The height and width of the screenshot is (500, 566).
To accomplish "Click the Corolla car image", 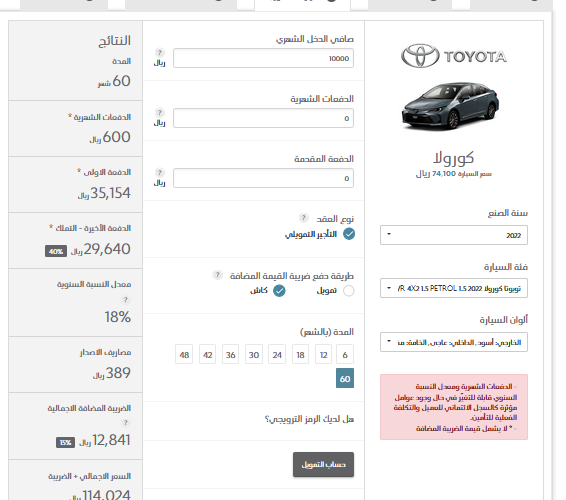I will pyautogui.click(x=450, y=106).
